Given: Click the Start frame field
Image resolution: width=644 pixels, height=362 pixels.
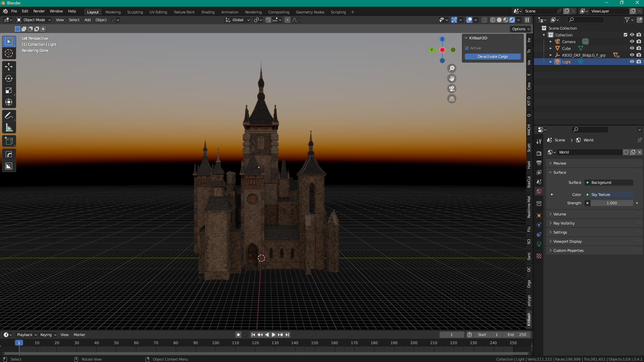Looking at the screenshot, I should [488, 335].
